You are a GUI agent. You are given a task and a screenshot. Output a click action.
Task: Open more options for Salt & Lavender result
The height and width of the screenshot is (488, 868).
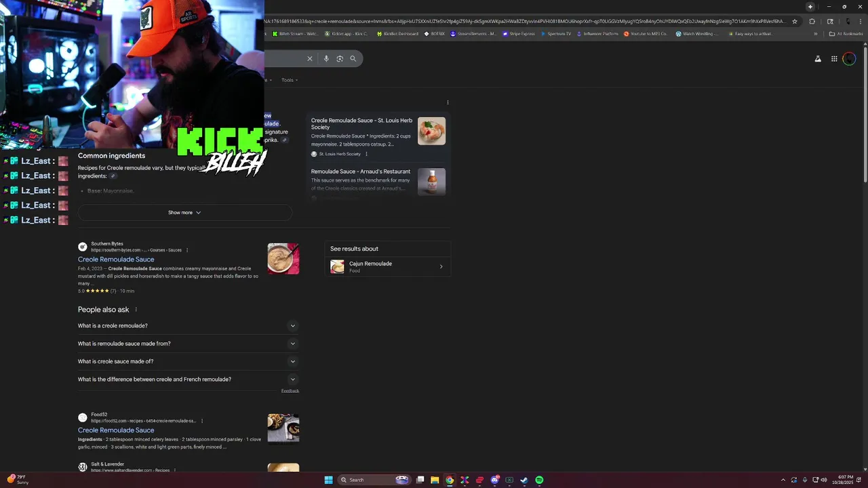click(175, 470)
